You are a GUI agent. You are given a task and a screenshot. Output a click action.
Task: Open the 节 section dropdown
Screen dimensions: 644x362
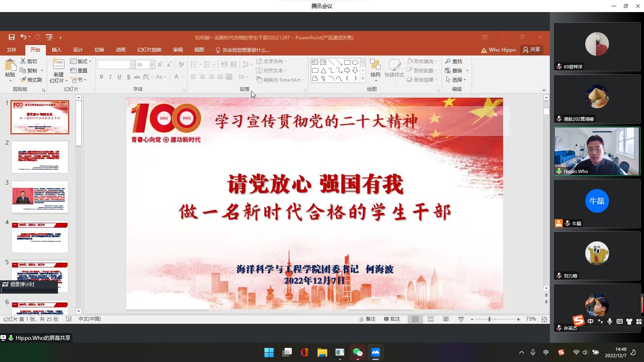pyautogui.click(x=78, y=80)
